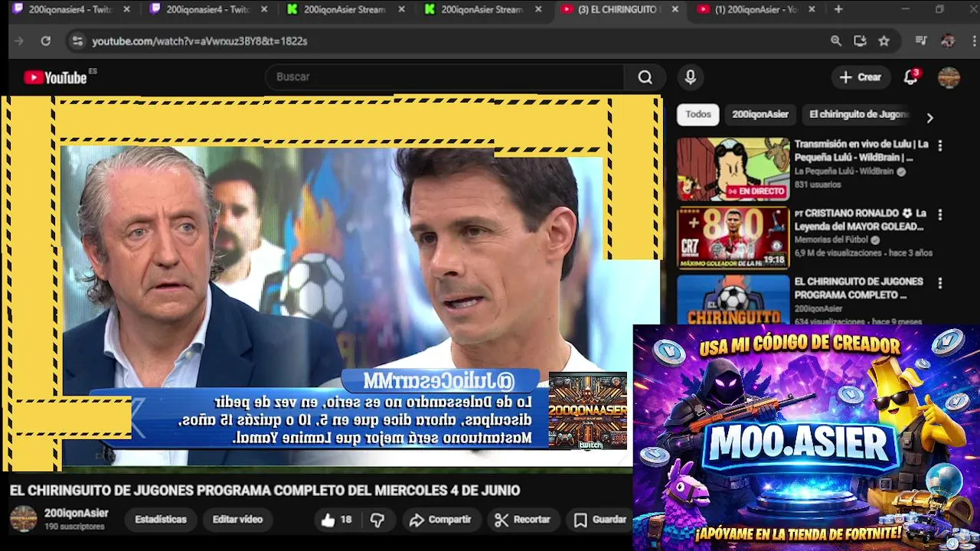This screenshot has height=551, width=980.
Task: Dislike the video with thumbs down
Action: (x=377, y=520)
